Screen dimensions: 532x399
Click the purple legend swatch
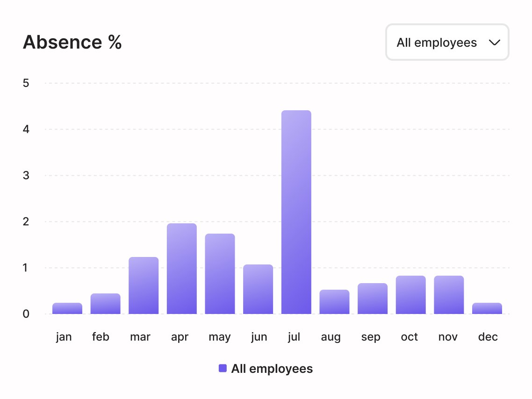click(223, 368)
